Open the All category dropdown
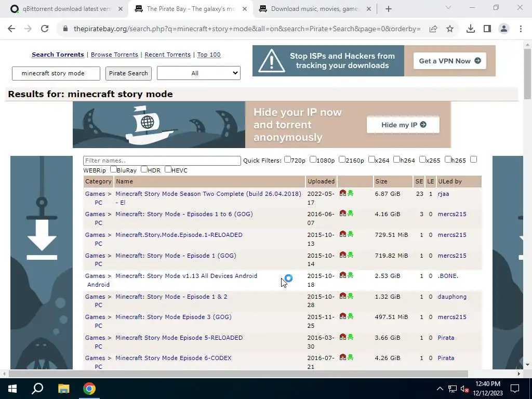 198,73
